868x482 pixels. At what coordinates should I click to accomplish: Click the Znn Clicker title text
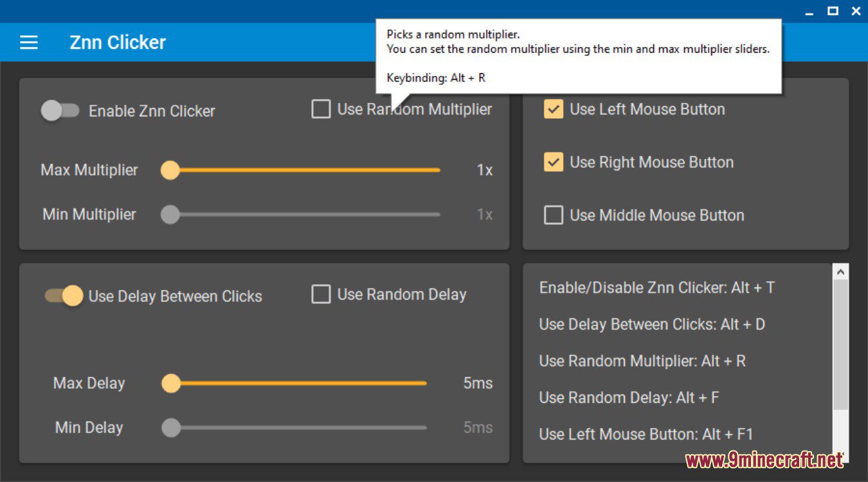(118, 42)
